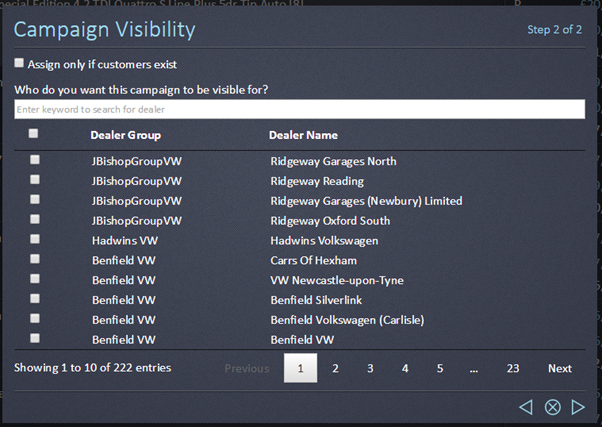This screenshot has width=602, height=427.
Task: Check the Hadwins Volkswagen row
Action: [x=35, y=239]
